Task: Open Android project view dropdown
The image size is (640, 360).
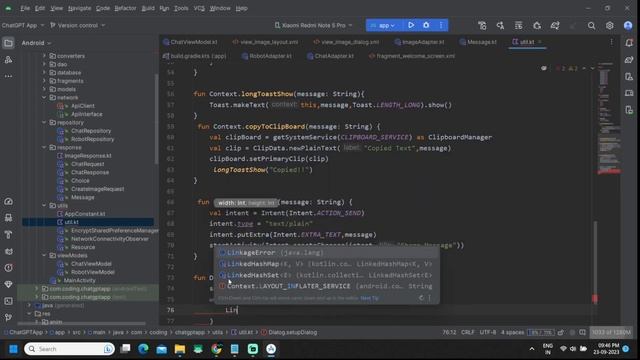Action: pos(36,43)
